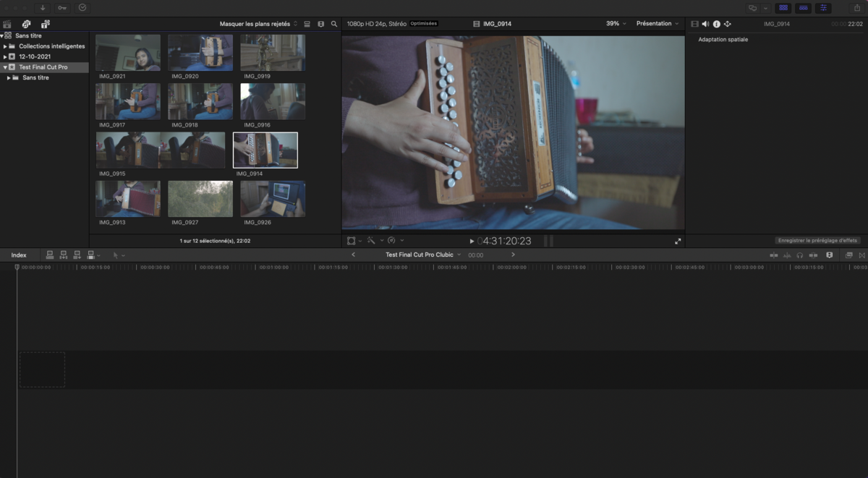Select the IMG_0919 clip thumbnail
The width and height of the screenshot is (868, 478).
tap(273, 53)
